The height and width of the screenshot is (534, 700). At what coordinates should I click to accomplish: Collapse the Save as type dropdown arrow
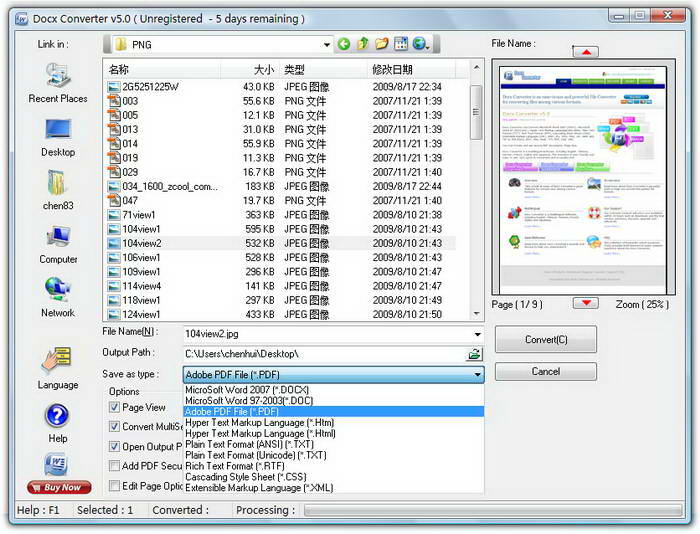tap(477, 375)
